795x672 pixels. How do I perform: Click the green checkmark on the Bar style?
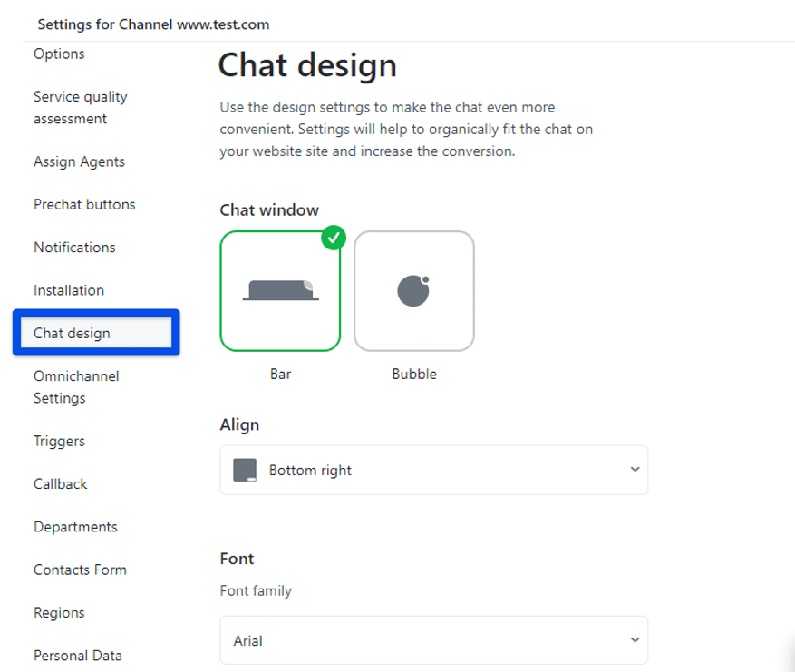point(334,238)
